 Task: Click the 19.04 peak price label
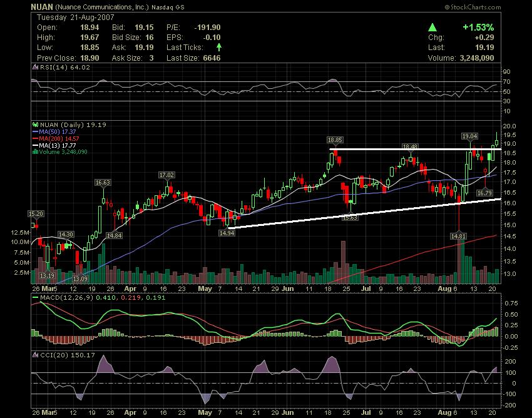coord(469,136)
